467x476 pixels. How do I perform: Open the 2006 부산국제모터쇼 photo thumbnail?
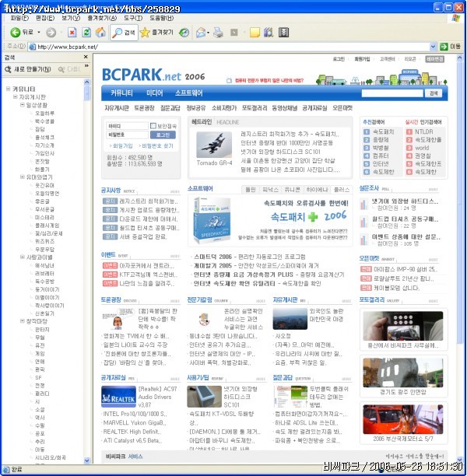click(x=403, y=419)
